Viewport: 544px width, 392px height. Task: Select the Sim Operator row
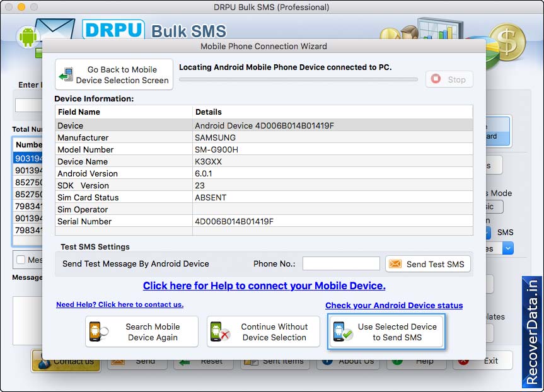click(x=263, y=209)
